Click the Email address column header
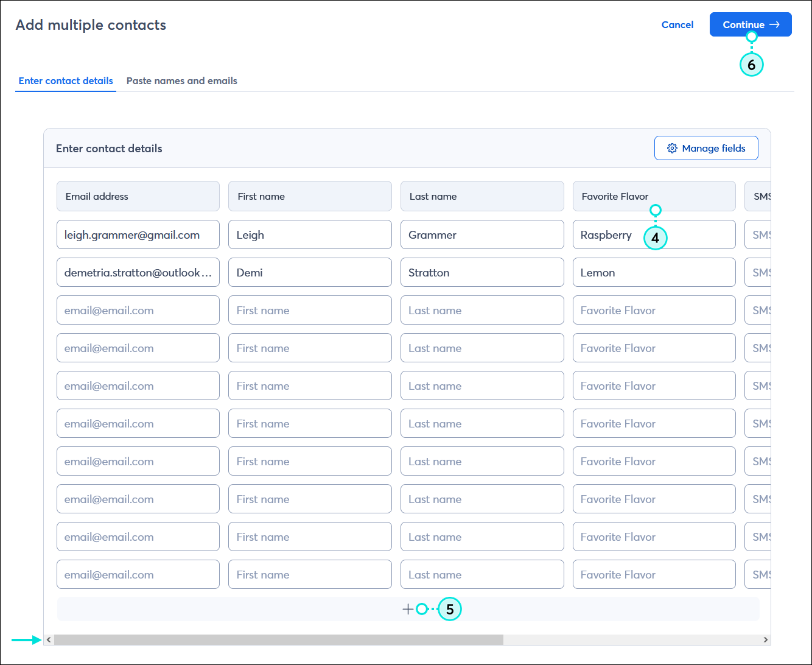The image size is (812, 665). tap(138, 196)
